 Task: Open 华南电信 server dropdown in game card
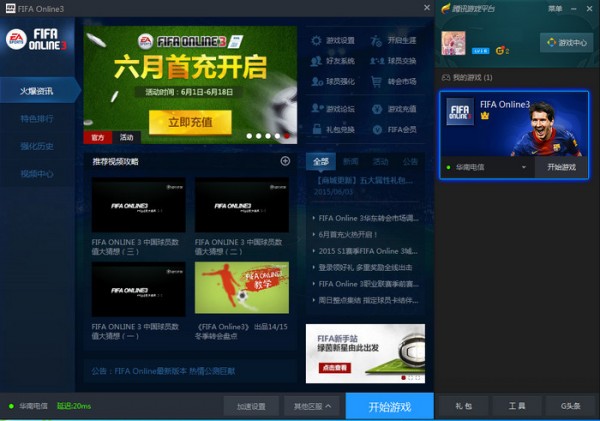[x=487, y=167]
